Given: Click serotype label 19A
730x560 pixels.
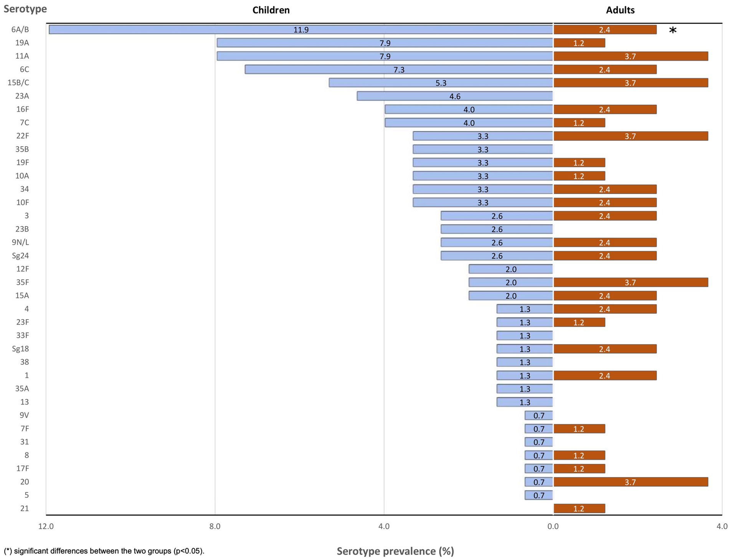Looking at the screenshot, I should click(22, 43).
